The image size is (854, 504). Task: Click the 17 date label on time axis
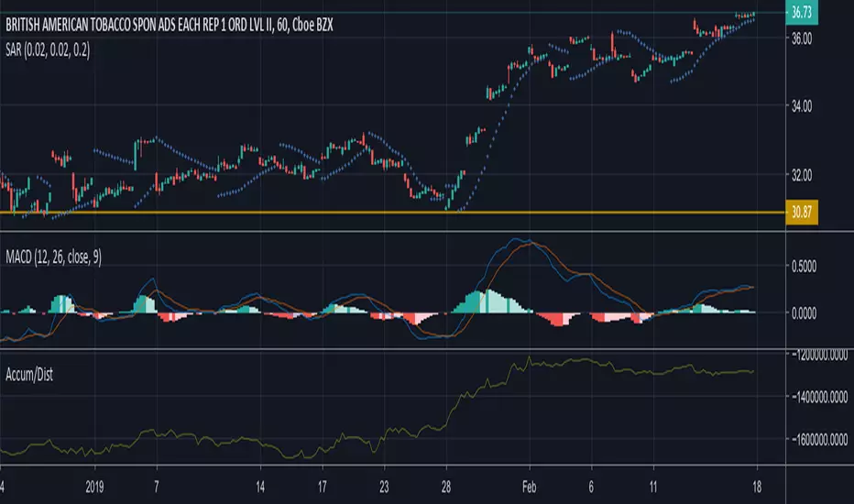(x=323, y=487)
